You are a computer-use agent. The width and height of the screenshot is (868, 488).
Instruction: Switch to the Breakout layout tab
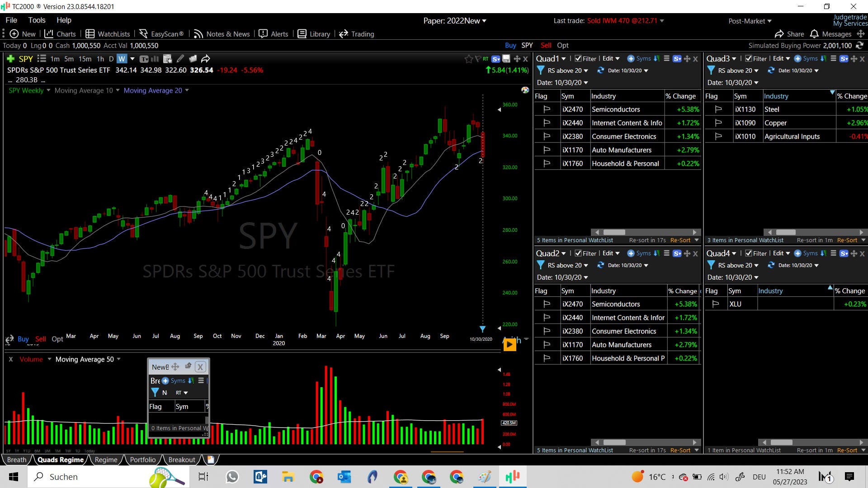click(x=182, y=460)
